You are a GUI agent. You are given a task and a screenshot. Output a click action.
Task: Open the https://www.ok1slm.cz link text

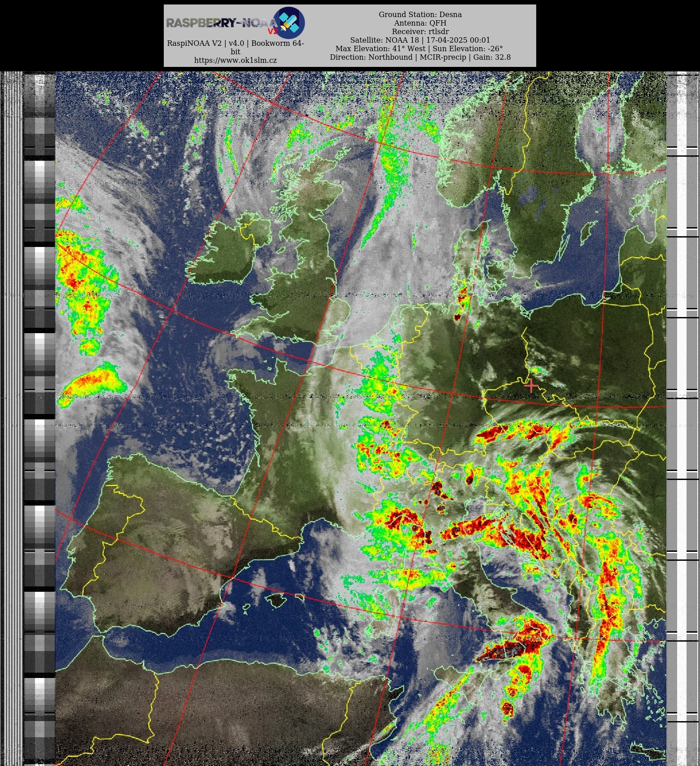tap(236, 60)
